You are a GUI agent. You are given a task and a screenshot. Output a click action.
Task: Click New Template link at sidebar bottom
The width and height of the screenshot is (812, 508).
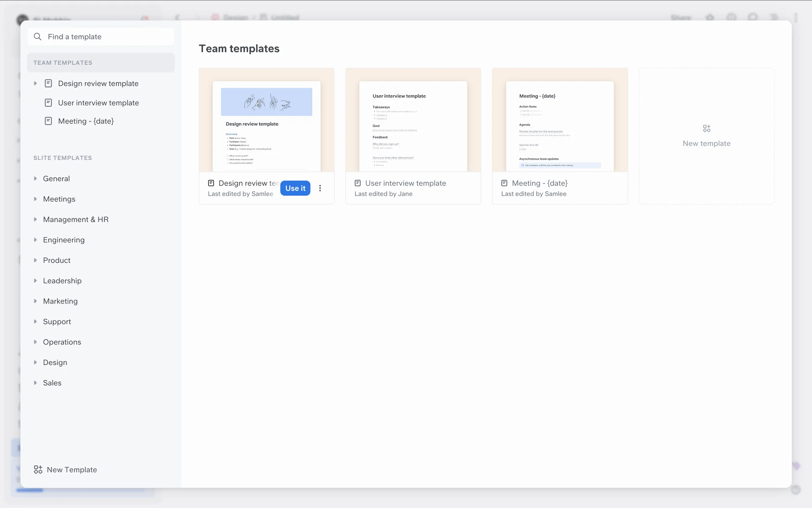point(72,469)
